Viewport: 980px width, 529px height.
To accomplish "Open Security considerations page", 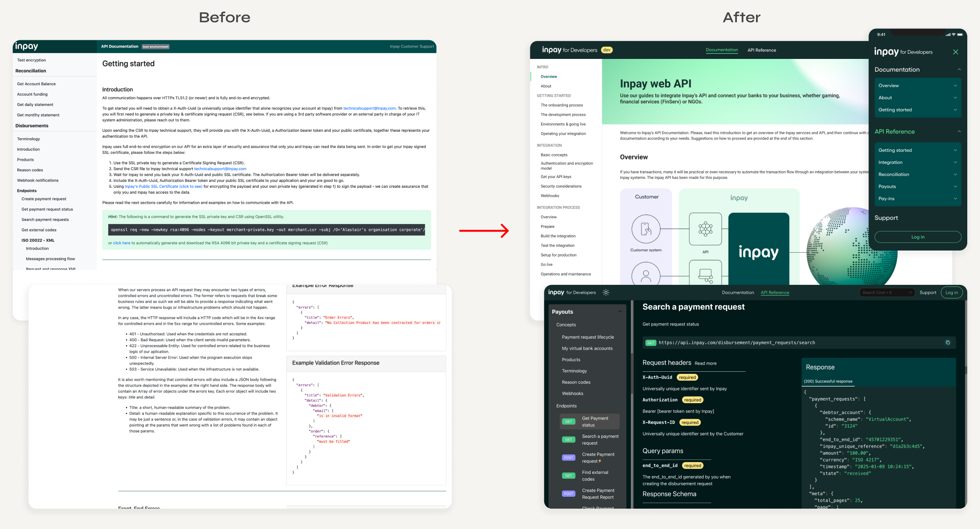I will 561,187.
